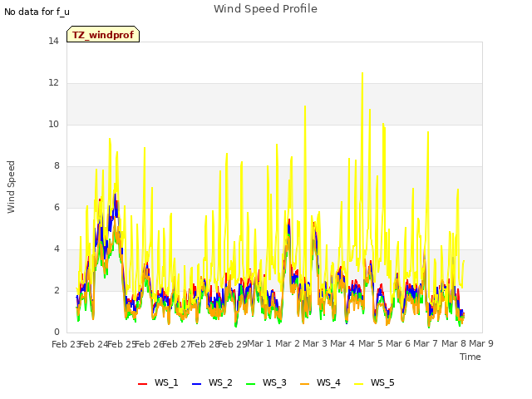Click the 6 y-axis tick label
The width and height of the screenshot is (532, 399).
pyautogui.click(x=57, y=208)
